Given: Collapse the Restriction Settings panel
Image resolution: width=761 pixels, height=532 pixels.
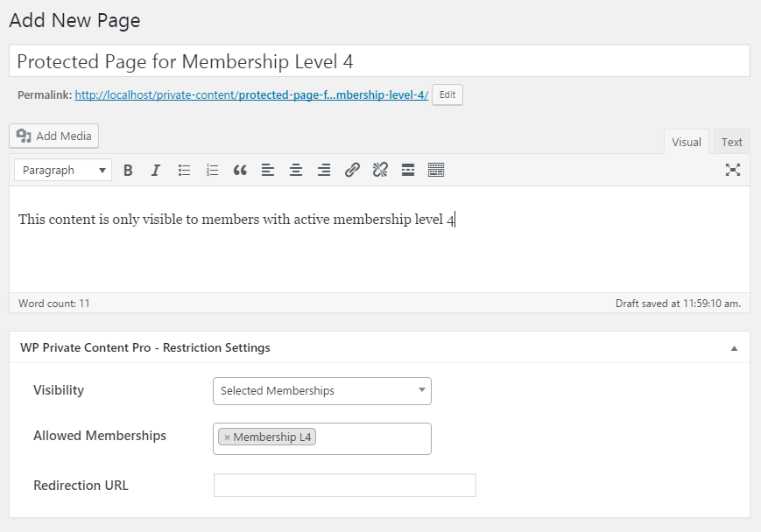Looking at the screenshot, I should click(x=735, y=348).
